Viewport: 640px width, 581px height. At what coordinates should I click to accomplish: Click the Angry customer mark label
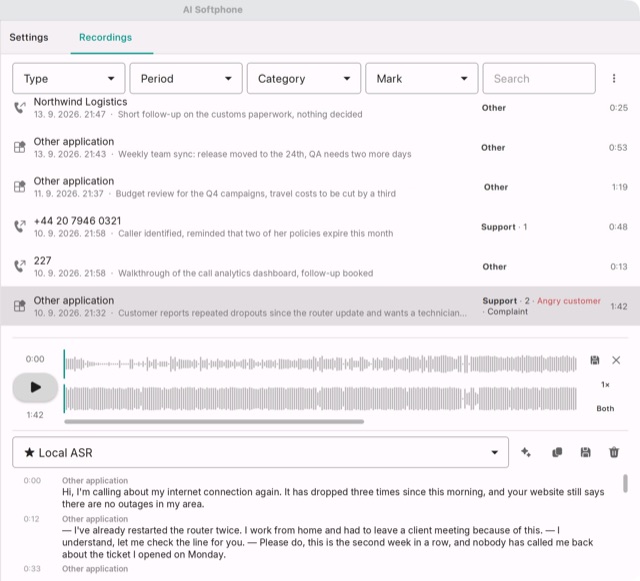(x=569, y=301)
